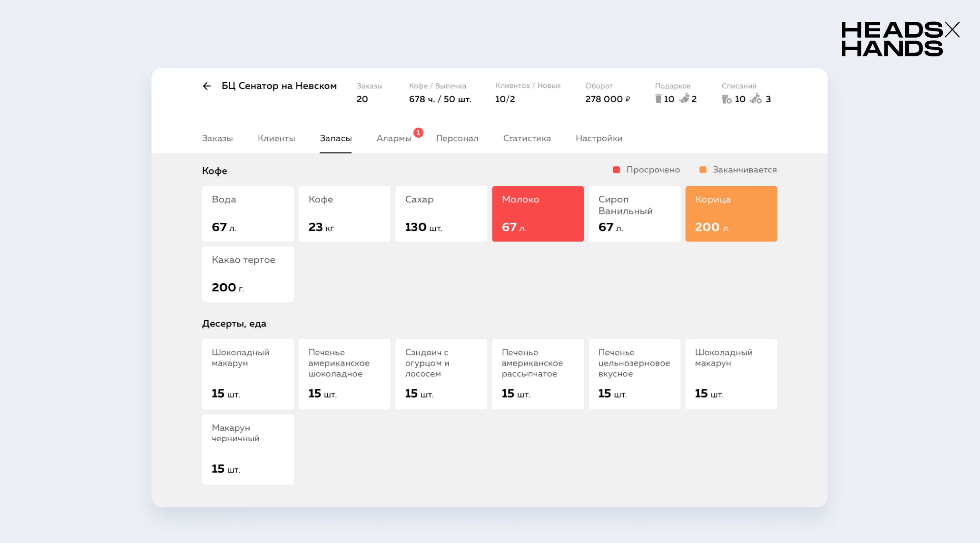This screenshot has width=980, height=543.
Task: Open the Настройки tab
Action: click(599, 138)
